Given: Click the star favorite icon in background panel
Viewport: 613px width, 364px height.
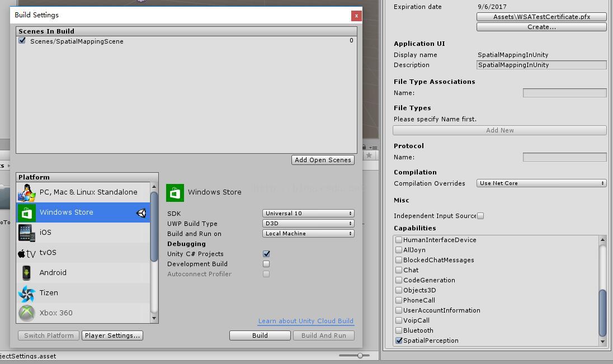Looking at the screenshot, I should click(369, 155).
